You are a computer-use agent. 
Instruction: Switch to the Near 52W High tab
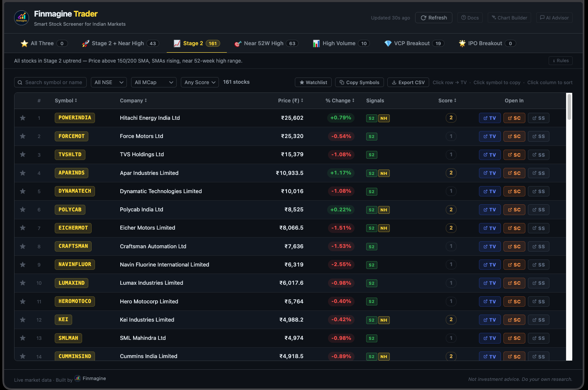pyautogui.click(x=265, y=43)
